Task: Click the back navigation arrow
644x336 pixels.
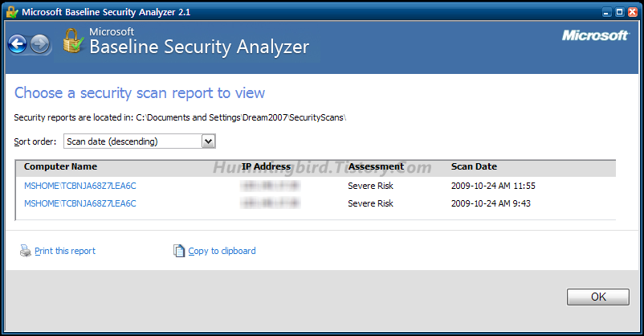Action: (18, 44)
